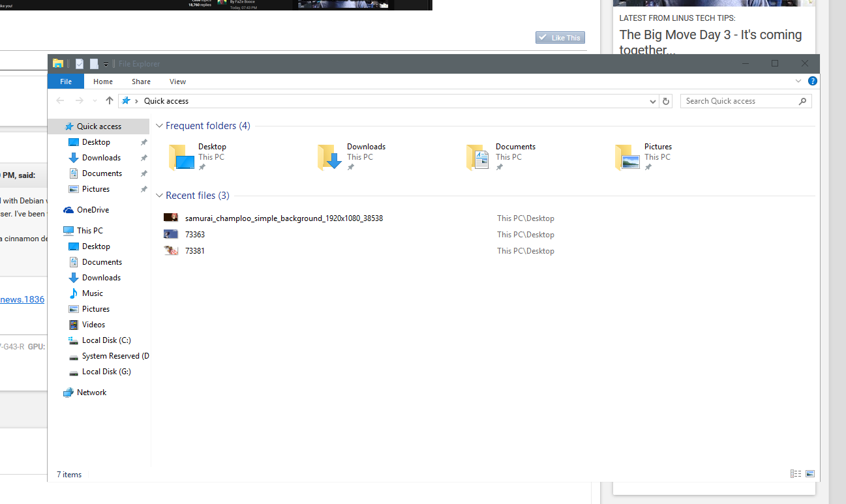Open the recent locations dropdown arrow

click(x=95, y=101)
